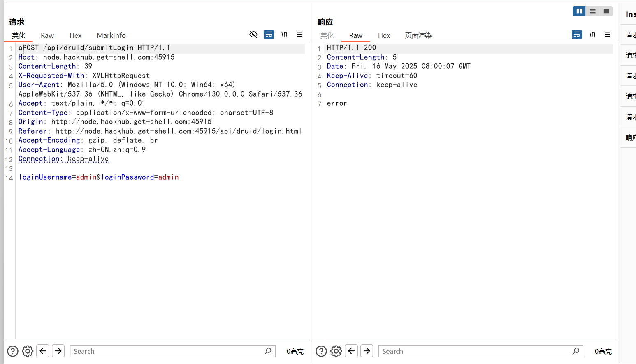Go to previous match with the left arrow

(x=43, y=351)
